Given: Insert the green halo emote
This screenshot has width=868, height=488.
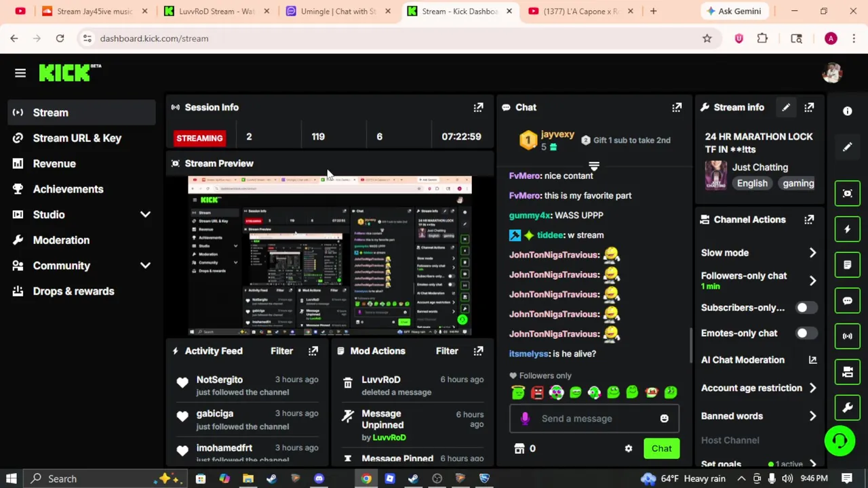Looking at the screenshot, I should pyautogui.click(x=518, y=392).
